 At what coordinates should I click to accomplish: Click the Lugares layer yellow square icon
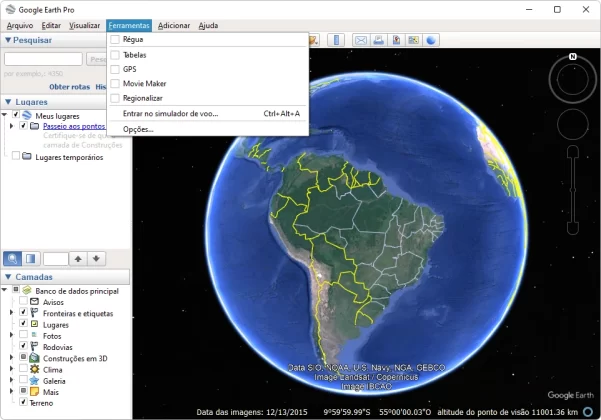coord(34,324)
